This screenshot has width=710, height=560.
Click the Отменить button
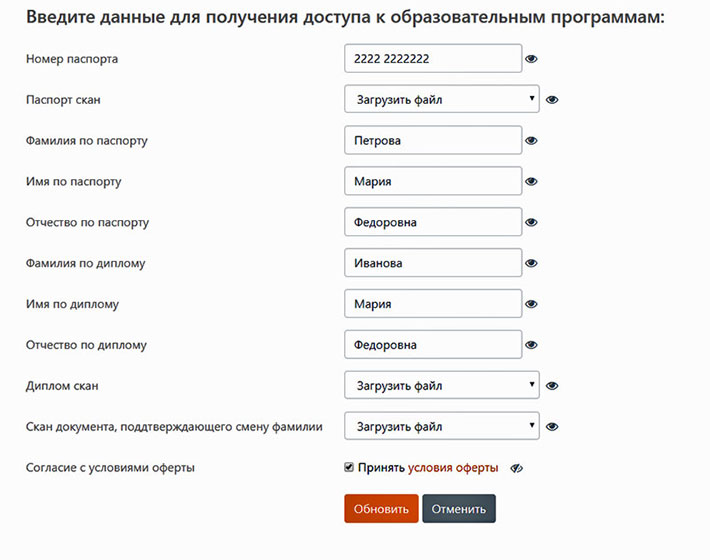pyautogui.click(x=459, y=508)
